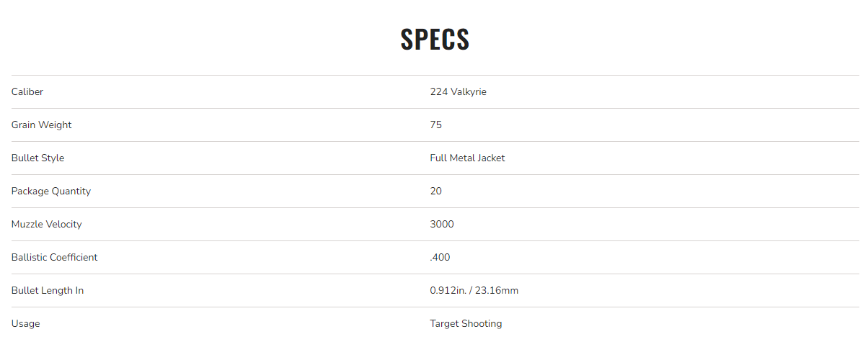868x347 pixels.
Task: Select the Usage row label
Action: point(25,323)
